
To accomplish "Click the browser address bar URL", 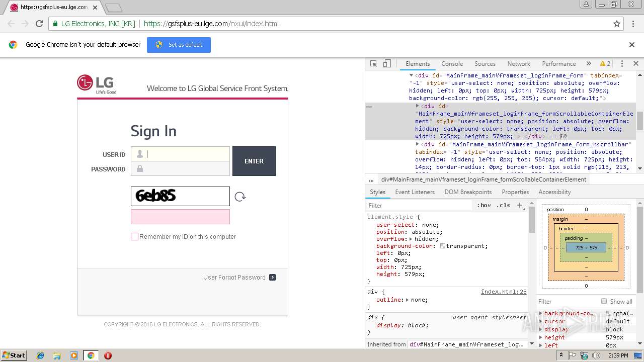I will click(x=211, y=24).
